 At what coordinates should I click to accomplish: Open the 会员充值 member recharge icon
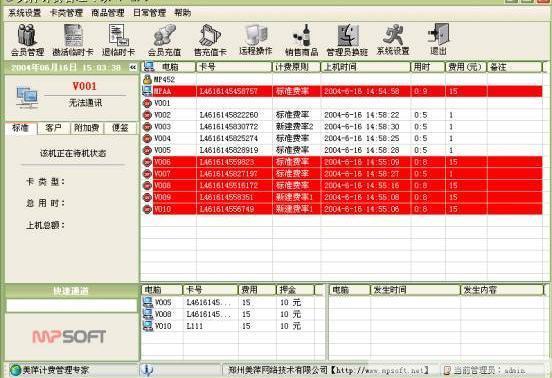pyautogui.click(x=164, y=40)
